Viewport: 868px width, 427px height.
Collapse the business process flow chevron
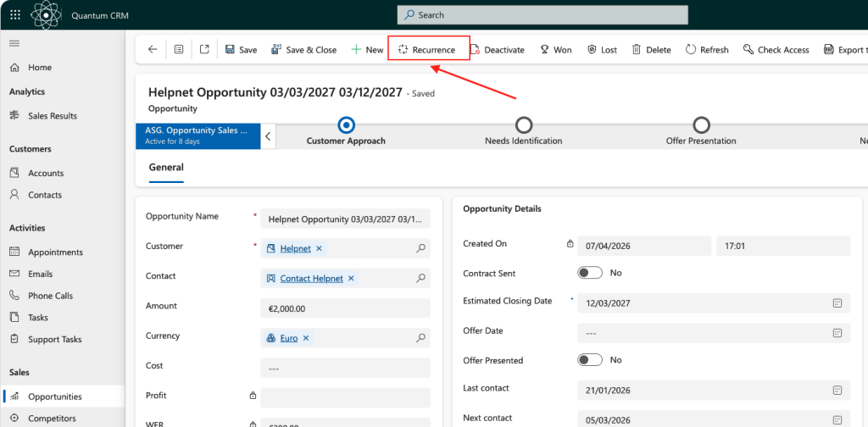[268, 136]
